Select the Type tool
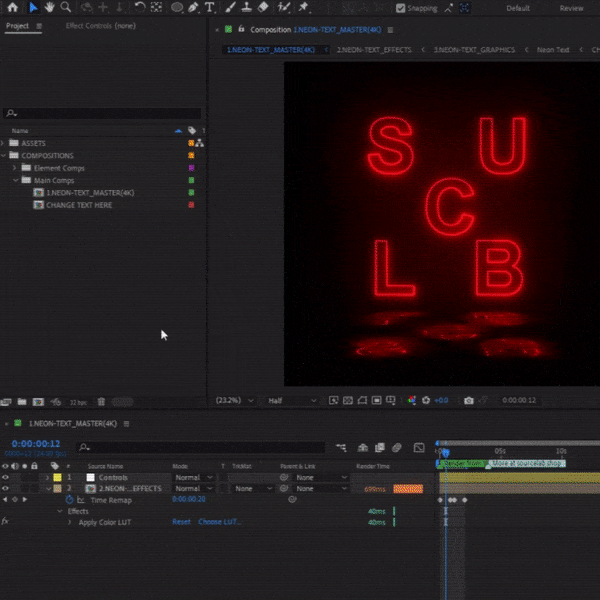 click(210, 7)
